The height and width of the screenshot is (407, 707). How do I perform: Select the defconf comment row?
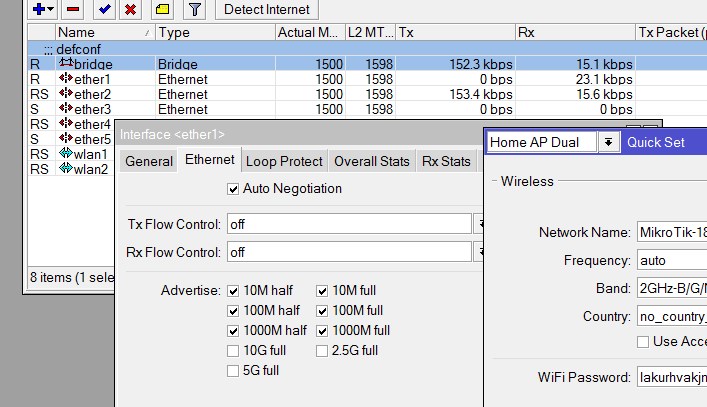pyautogui.click(x=367, y=49)
